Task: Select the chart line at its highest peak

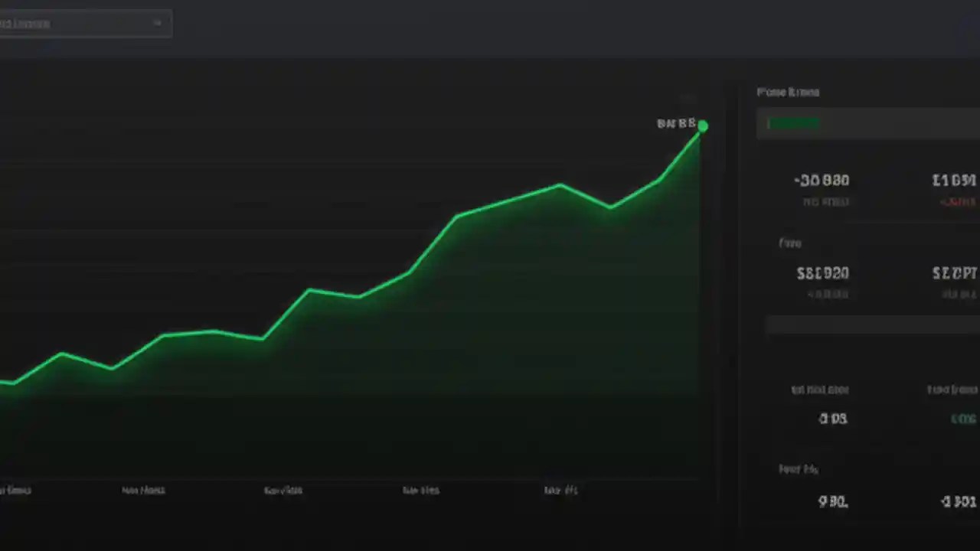Action: coord(701,130)
